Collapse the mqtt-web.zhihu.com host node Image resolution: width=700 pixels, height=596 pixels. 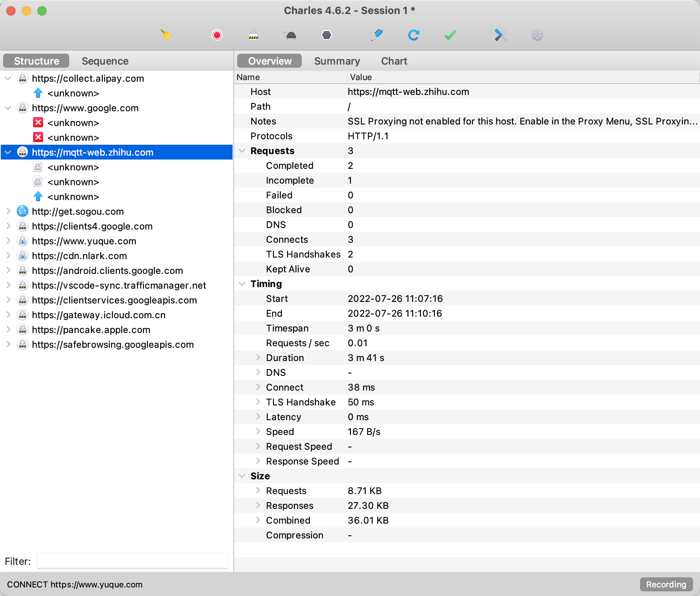pyautogui.click(x=8, y=153)
